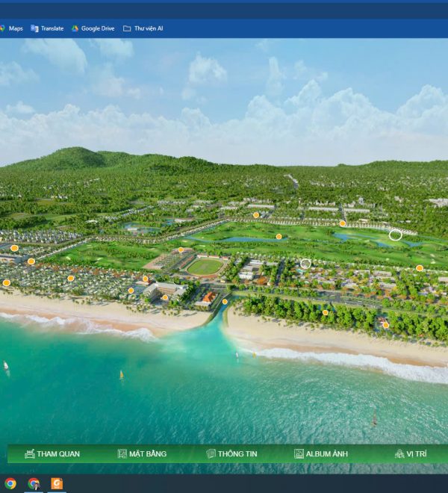Open the THÔNG TIN menu item
Viewport: 448px width, 493px height.
(231, 453)
